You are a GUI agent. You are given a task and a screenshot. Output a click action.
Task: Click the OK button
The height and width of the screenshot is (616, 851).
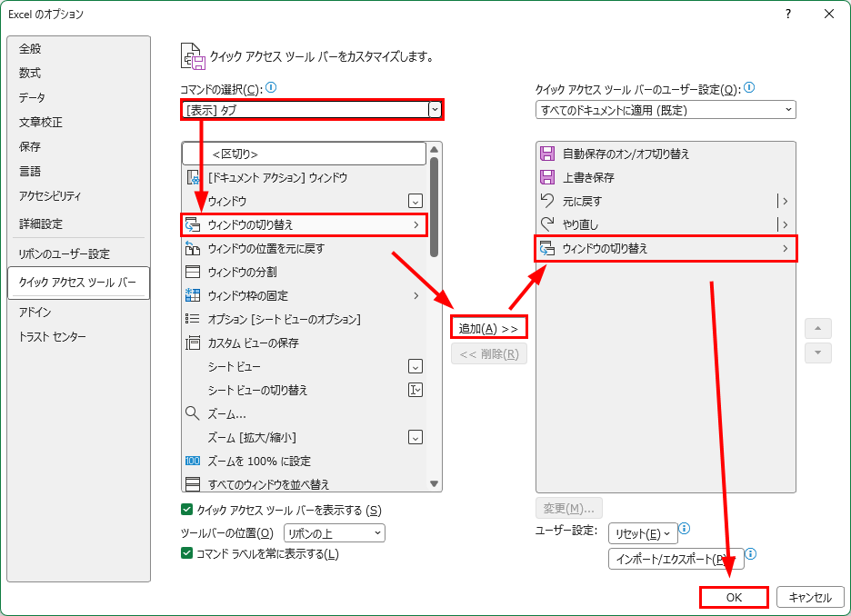[734, 597]
